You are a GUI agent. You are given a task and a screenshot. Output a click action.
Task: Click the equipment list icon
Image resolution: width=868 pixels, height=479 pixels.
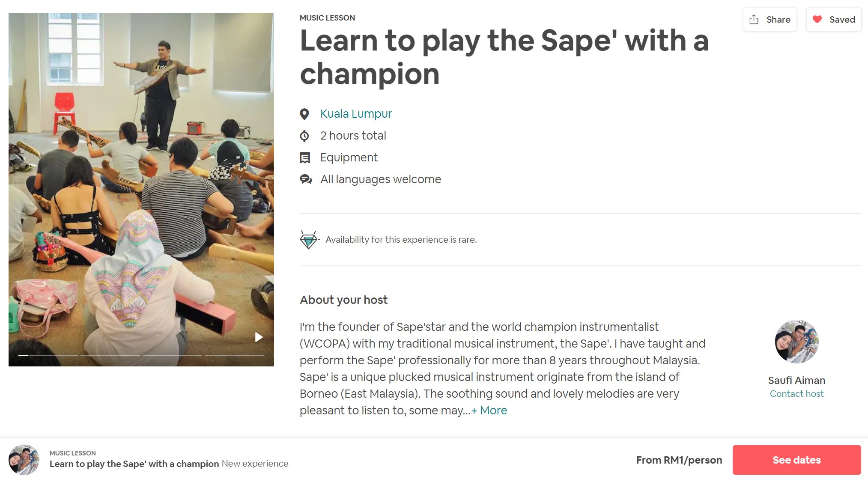[x=305, y=158]
